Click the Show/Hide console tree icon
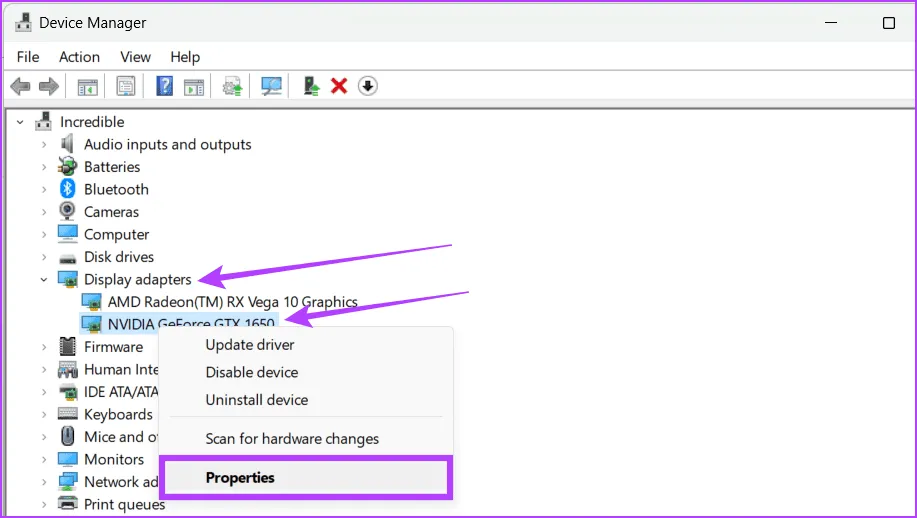The width and height of the screenshot is (917, 518). tap(88, 87)
